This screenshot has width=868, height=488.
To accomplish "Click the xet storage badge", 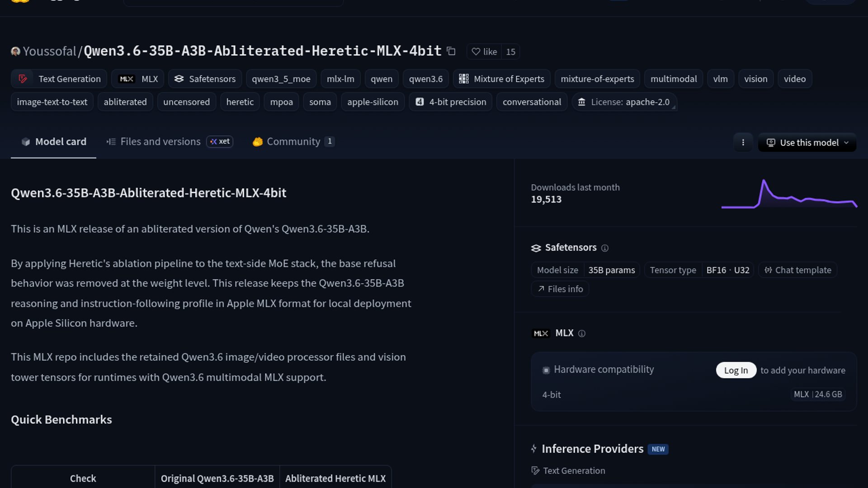I will coord(220,141).
